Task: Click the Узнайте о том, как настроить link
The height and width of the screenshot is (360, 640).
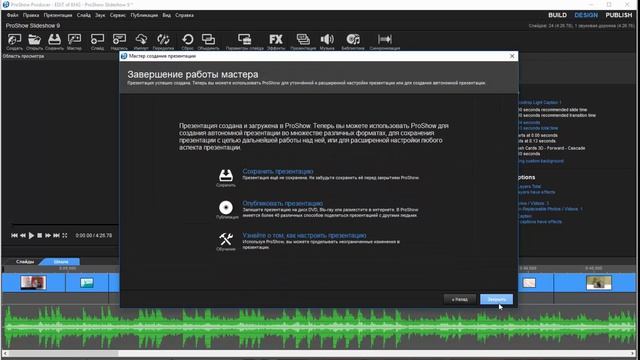Action: [x=304, y=236]
